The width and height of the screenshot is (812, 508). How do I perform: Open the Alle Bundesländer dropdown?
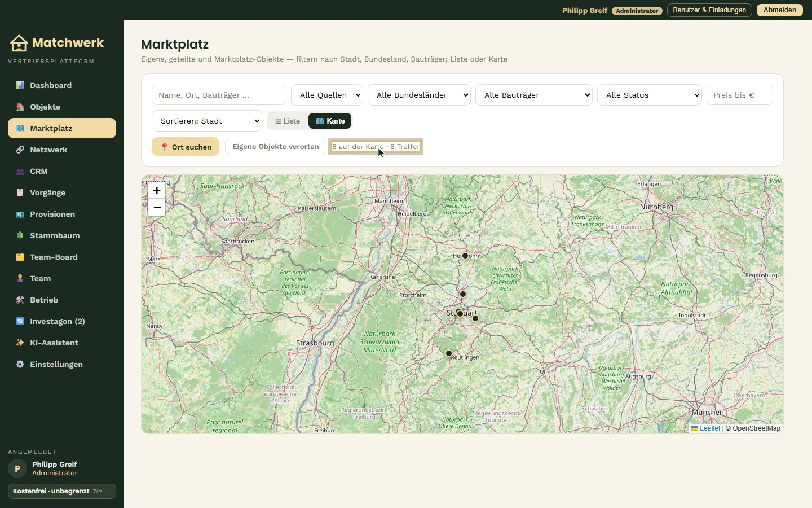point(419,95)
